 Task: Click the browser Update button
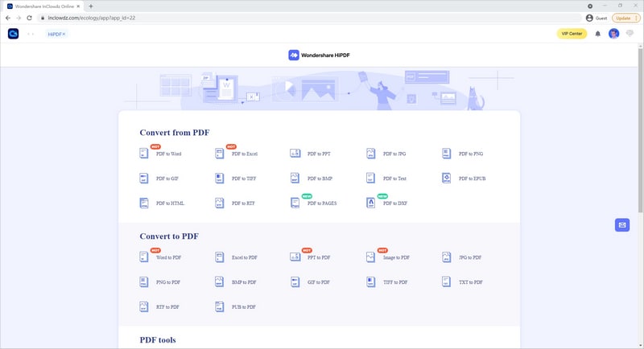point(625,18)
